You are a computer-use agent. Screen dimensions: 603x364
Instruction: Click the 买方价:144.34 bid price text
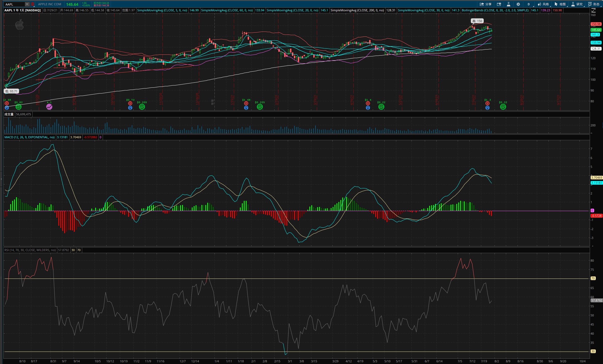tap(101, 3)
